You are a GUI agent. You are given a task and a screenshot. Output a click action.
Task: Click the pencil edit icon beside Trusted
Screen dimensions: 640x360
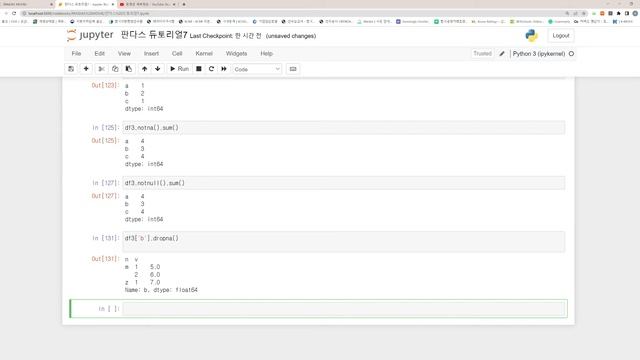502,53
